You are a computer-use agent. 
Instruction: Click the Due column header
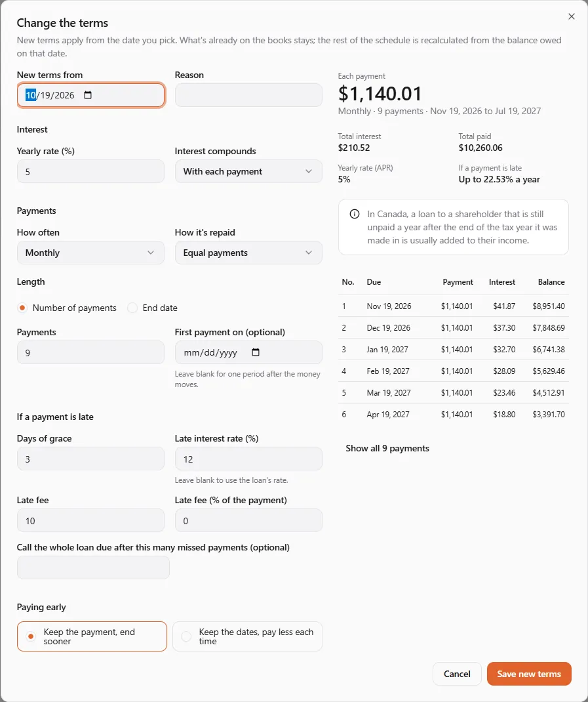pyautogui.click(x=374, y=282)
